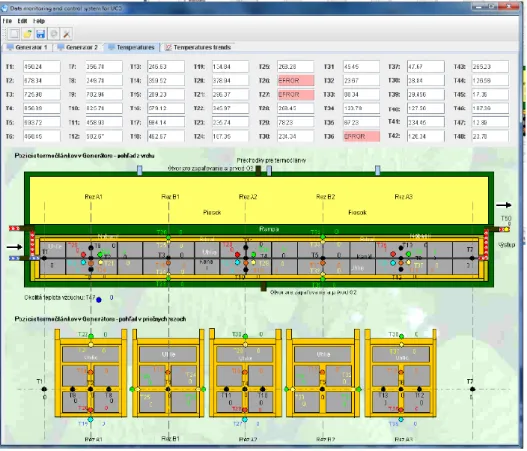Click the T25 temperature value field
This screenshot has height=451, width=527.
296,67
